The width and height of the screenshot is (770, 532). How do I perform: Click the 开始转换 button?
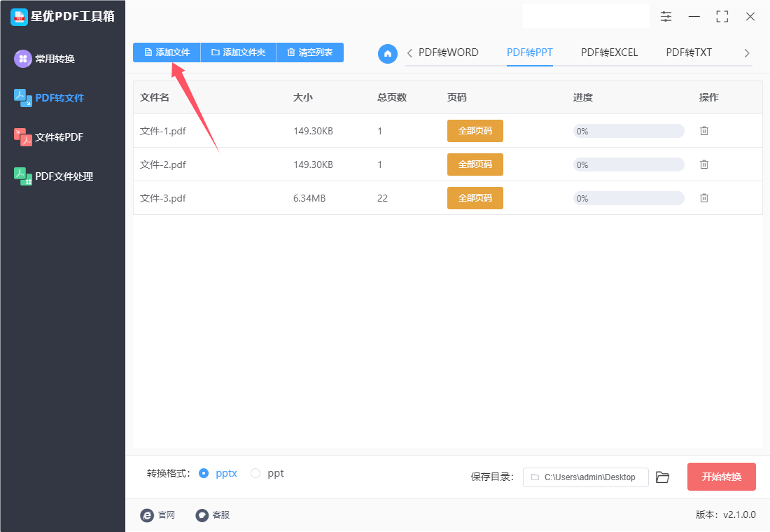pyautogui.click(x=722, y=477)
